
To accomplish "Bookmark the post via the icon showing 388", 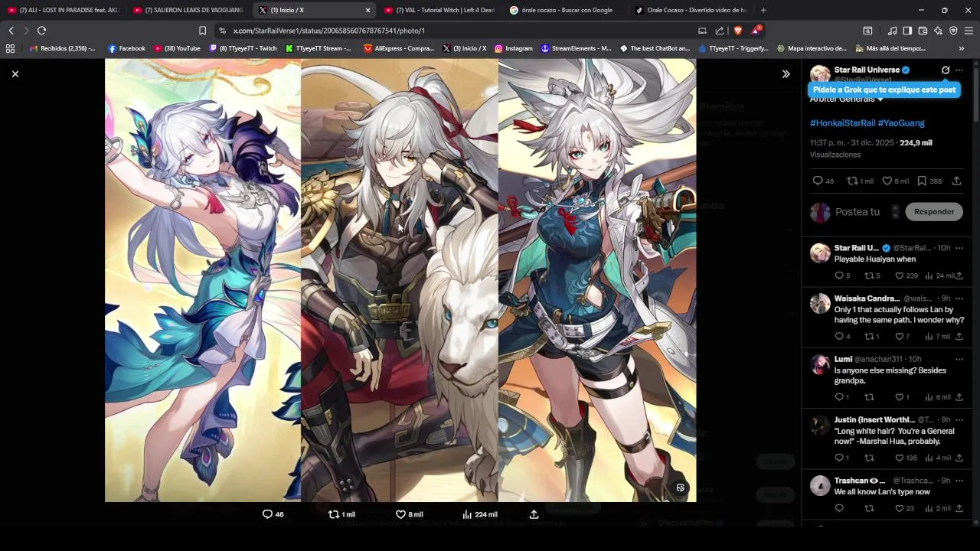I will coord(922,181).
